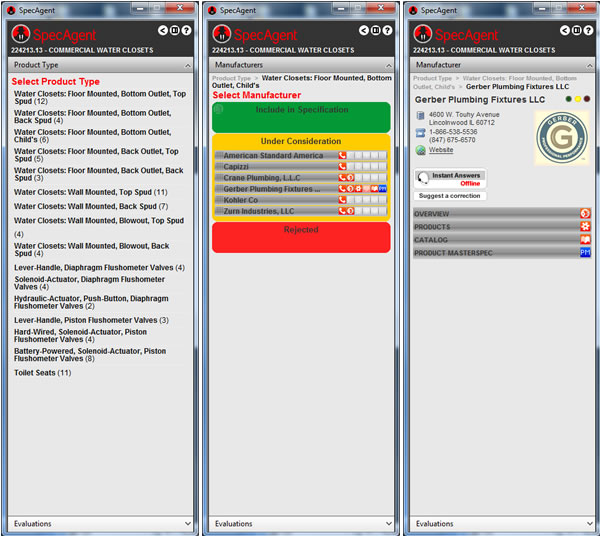Open help question icon in Manufacturers window

coord(387,30)
